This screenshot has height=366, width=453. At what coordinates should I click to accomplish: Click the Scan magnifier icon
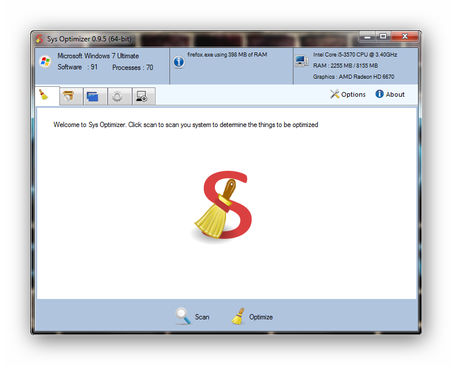point(183,316)
